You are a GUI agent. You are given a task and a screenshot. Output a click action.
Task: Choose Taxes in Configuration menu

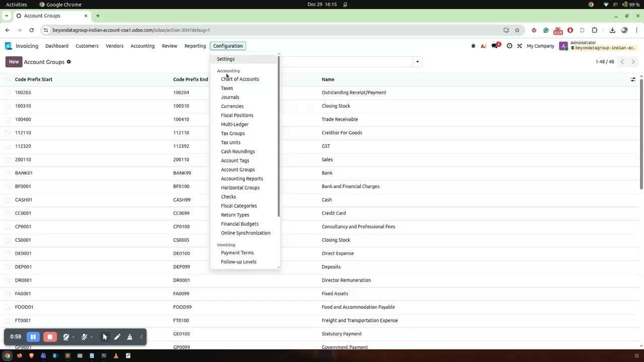(x=227, y=88)
